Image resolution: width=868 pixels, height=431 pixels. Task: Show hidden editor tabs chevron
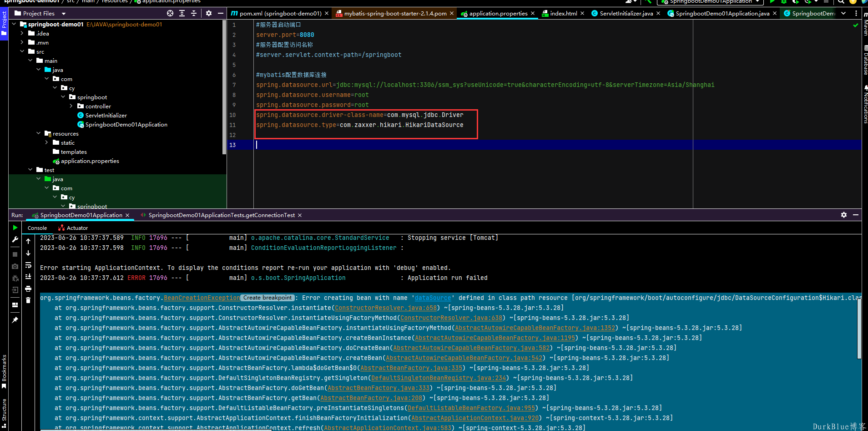click(x=843, y=13)
